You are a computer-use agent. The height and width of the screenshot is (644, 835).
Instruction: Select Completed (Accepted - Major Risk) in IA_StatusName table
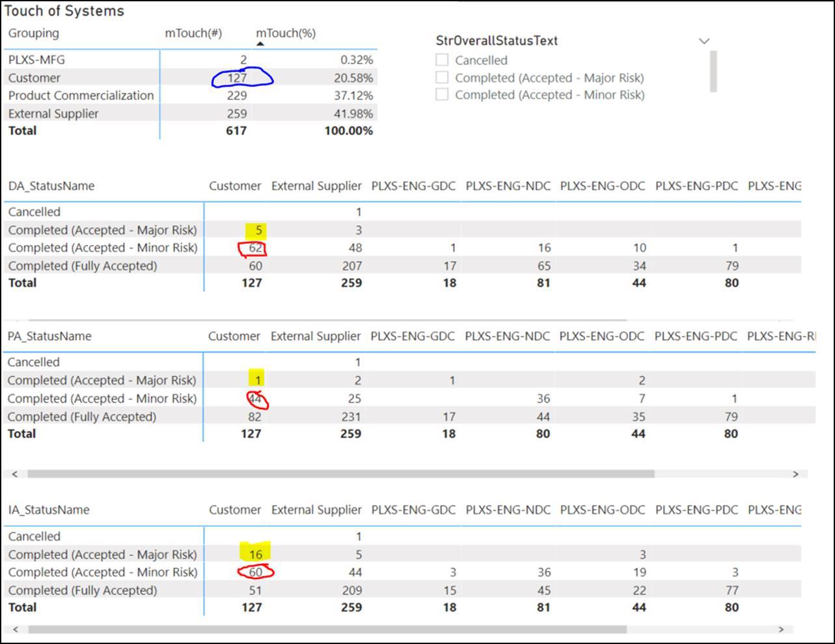[x=102, y=555]
